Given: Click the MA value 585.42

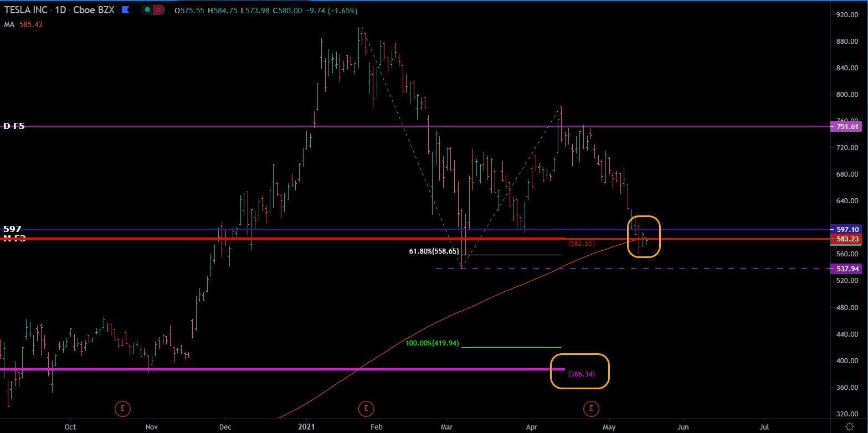Looking at the screenshot, I should (x=31, y=24).
